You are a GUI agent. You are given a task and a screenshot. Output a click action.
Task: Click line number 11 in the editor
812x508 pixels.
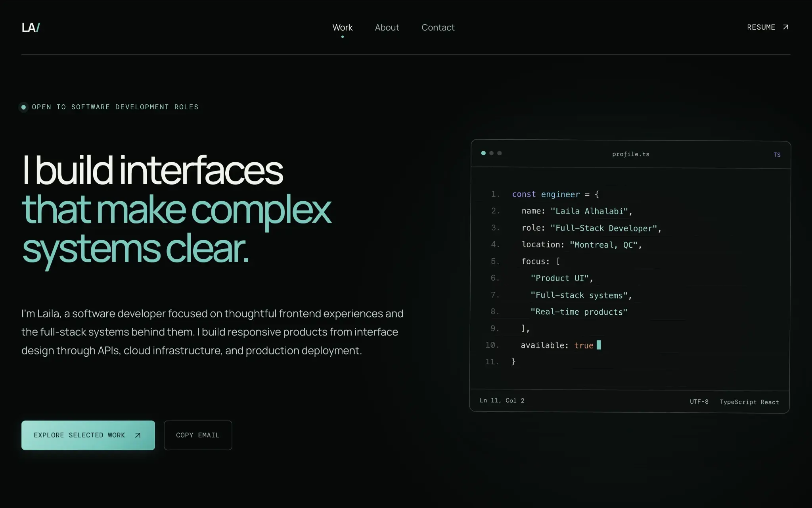pyautogui.click(x=492, y=362)
